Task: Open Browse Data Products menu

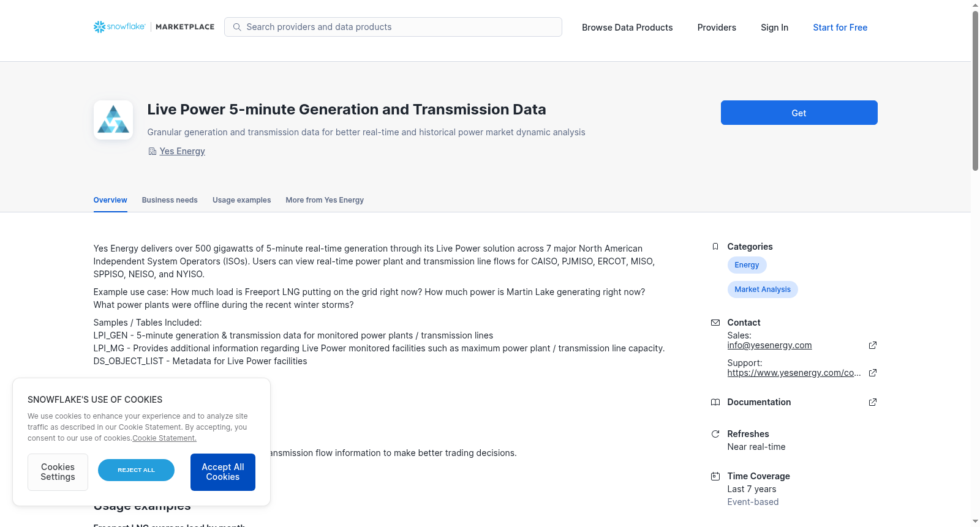Action: click(627, 28)
